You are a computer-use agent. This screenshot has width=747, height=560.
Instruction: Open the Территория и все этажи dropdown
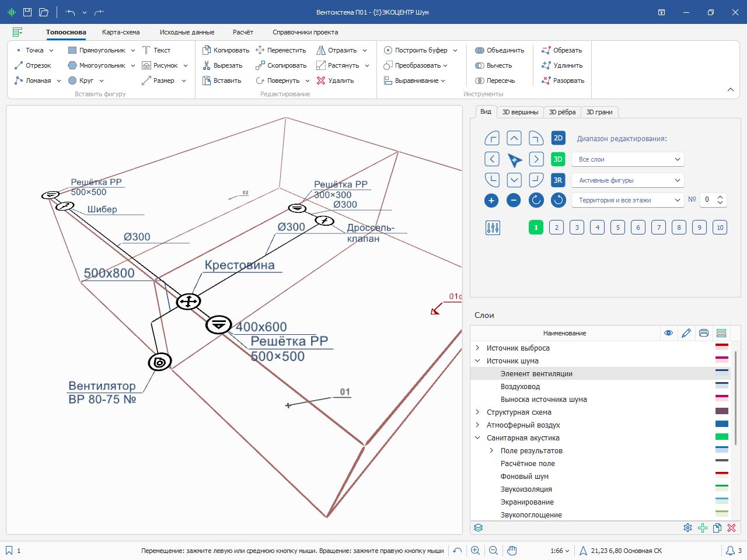(x=627, y=200)
